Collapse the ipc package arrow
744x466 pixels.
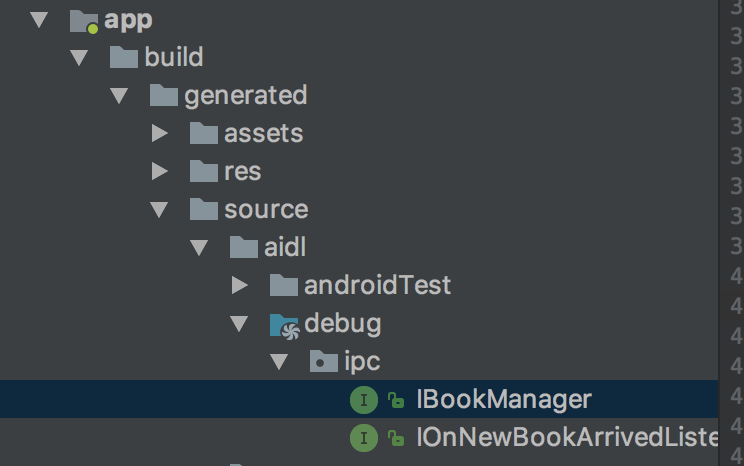click(x=279, y=362)
